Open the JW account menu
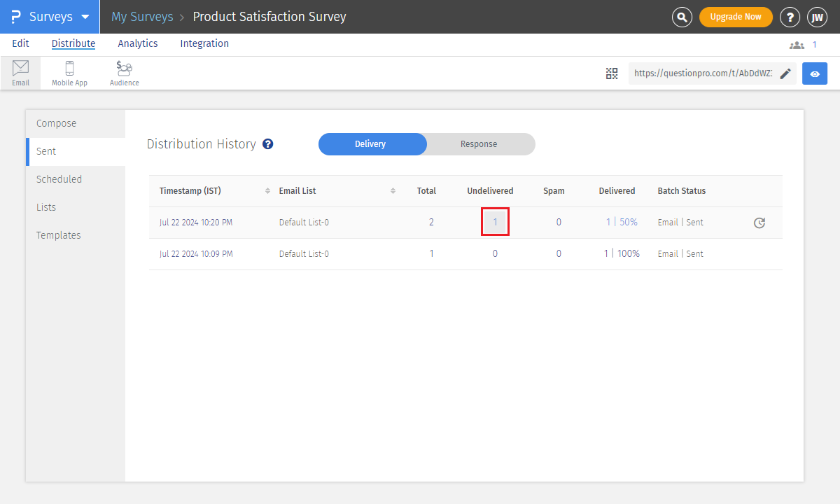840x504 pixels. pyautogui.click(x=818, y=16)
